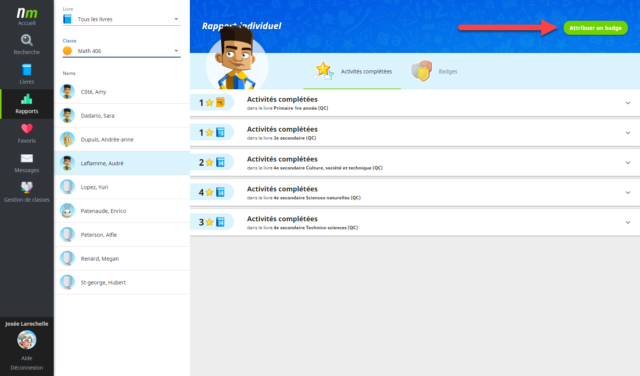Image resolution: width=640 pixels, height=376 pixels.
Task: Select student Renard, Megan
Action: click(122, 258)
